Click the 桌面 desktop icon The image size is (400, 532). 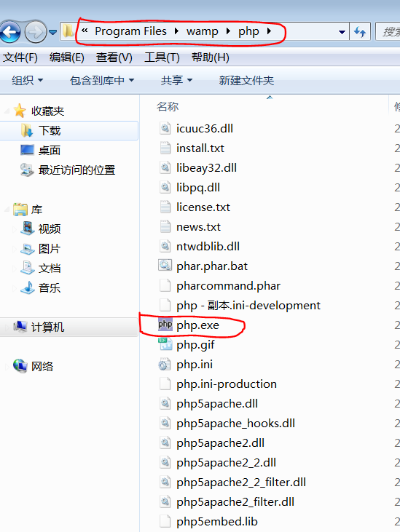(27, 150)
